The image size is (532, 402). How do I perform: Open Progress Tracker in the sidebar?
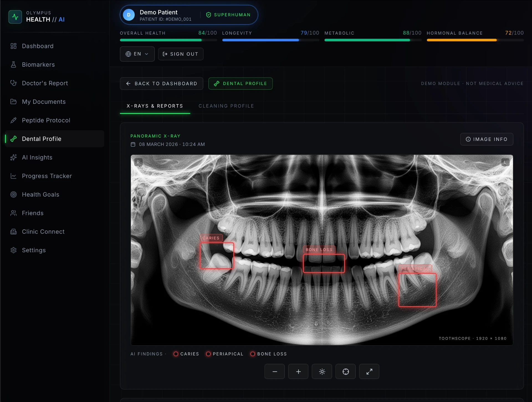55,176
